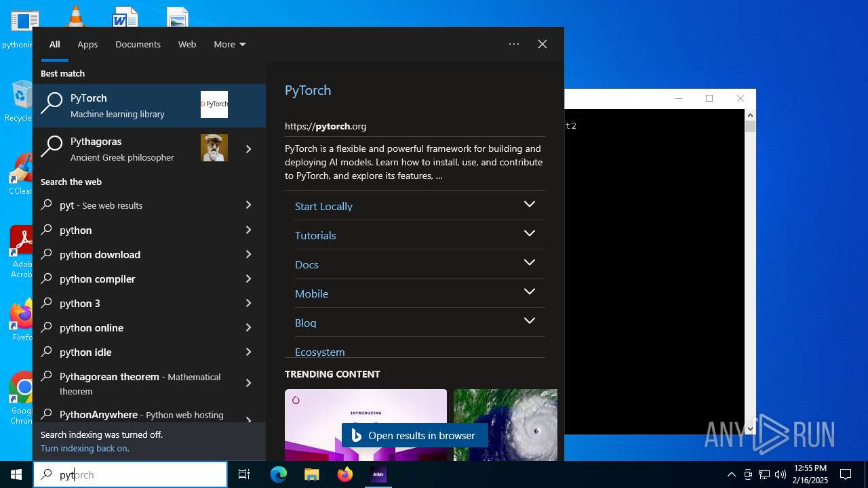Click the Task View taskbar icon
This screenshot has width=868, height=488.
pyautogui.click(x=244, y=474)
